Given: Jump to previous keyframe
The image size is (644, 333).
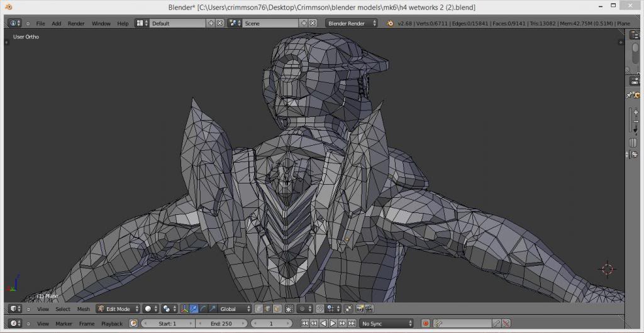Looking at the screenshot, I should (x=314, y=324).
